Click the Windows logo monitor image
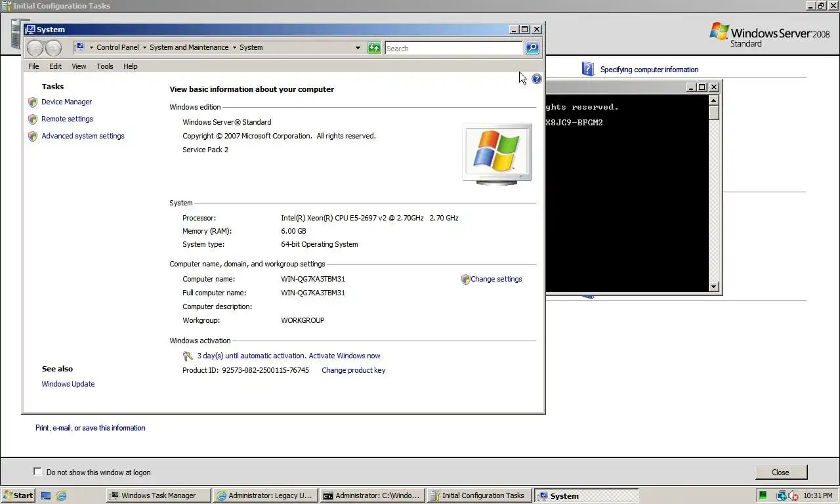Image resolution: width=840 pixels, height=504 pixels. pos(497,154)
